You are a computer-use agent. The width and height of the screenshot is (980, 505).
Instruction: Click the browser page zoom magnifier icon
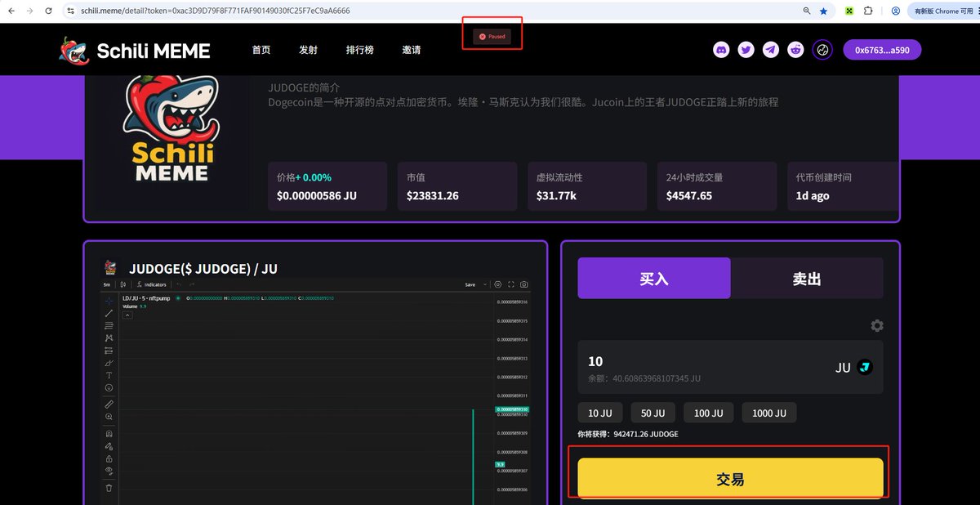pyautogui.click(x=807, y=11)
